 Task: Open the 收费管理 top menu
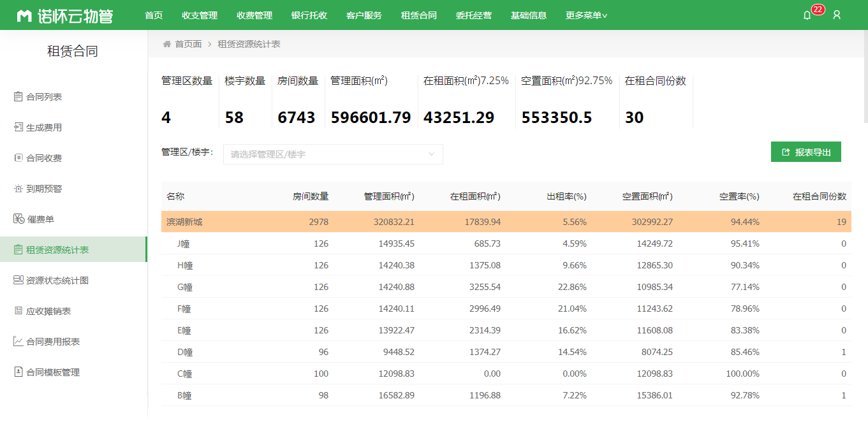click(x=254, y=15)
